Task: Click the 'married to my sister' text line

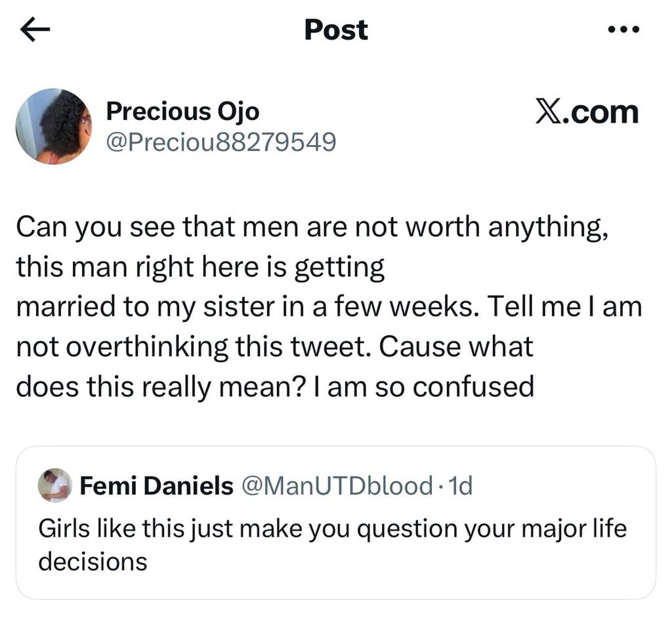Action: 329,306
